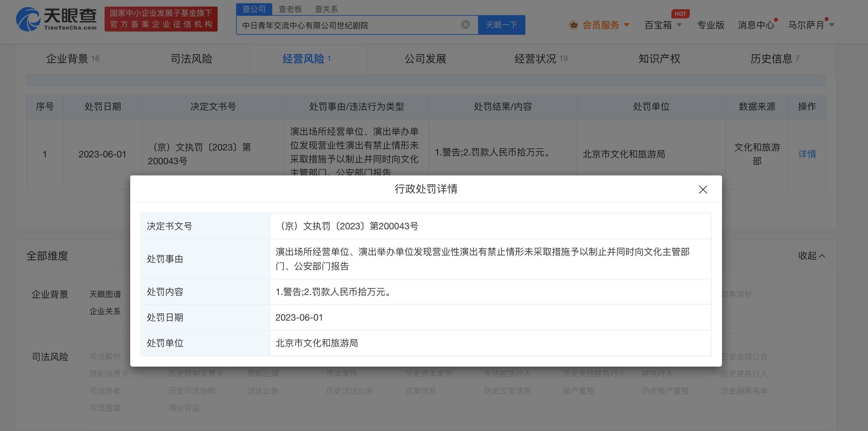Click the HOT badge above 百宝箱
Screen dimensions: 868x431
coord(680,14)
